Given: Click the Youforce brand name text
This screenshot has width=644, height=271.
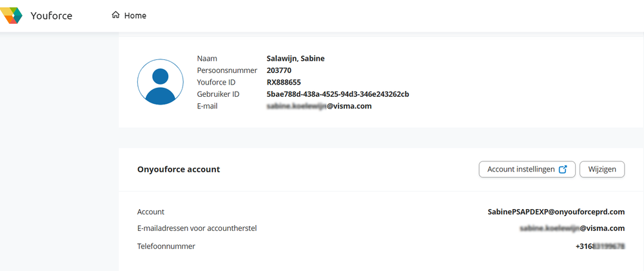Looking at the screenshot, I should tap(52, 15).
